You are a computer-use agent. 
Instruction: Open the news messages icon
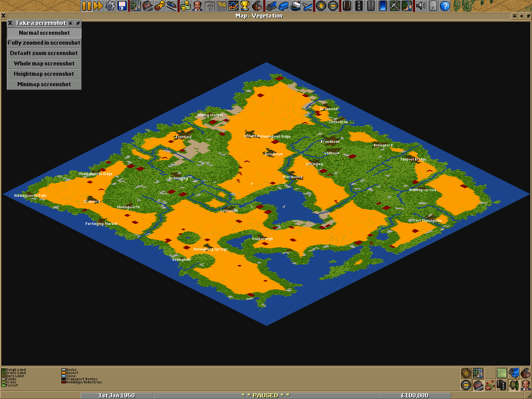pyautogui.click(x=433, y=6)
